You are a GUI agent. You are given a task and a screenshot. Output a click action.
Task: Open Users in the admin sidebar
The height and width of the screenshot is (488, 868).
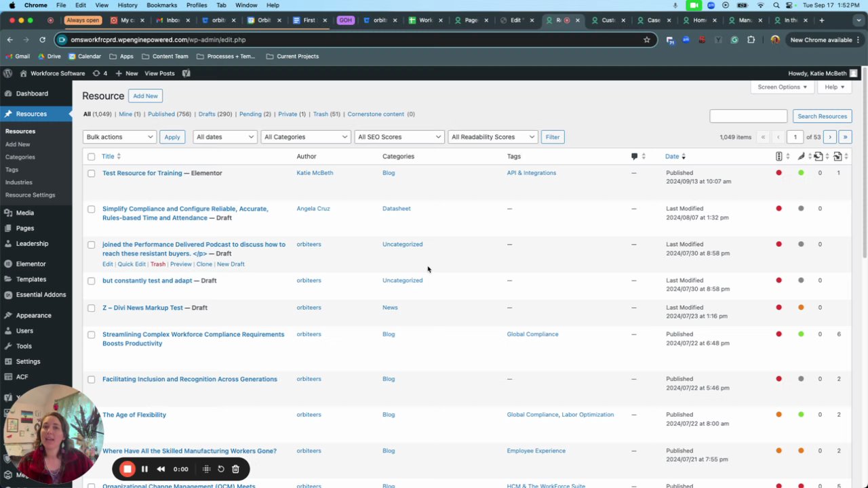coord(24,331)
